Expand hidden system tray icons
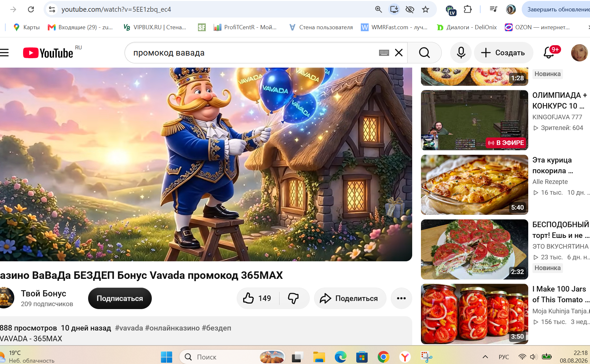Viewport: 590px width, 364px height. [x=485, y=357]
